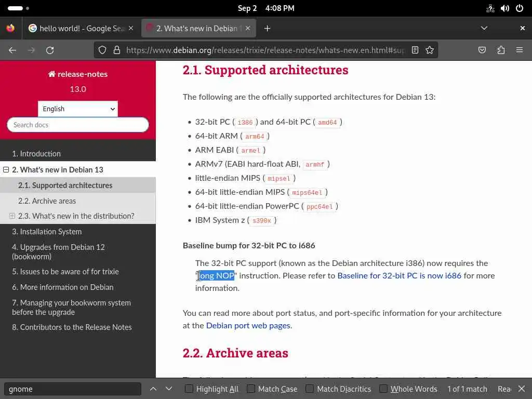Reload the current page
Screen dimensions: 532x399
click(x=50, y=50)
